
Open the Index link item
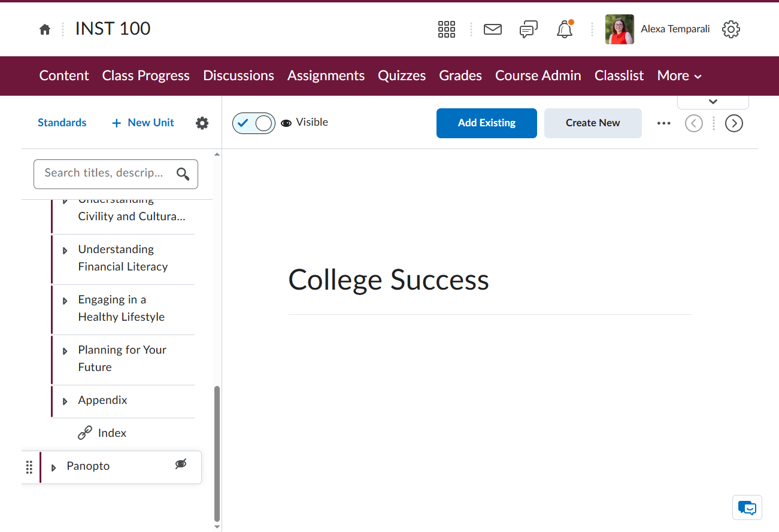(112, 433)
